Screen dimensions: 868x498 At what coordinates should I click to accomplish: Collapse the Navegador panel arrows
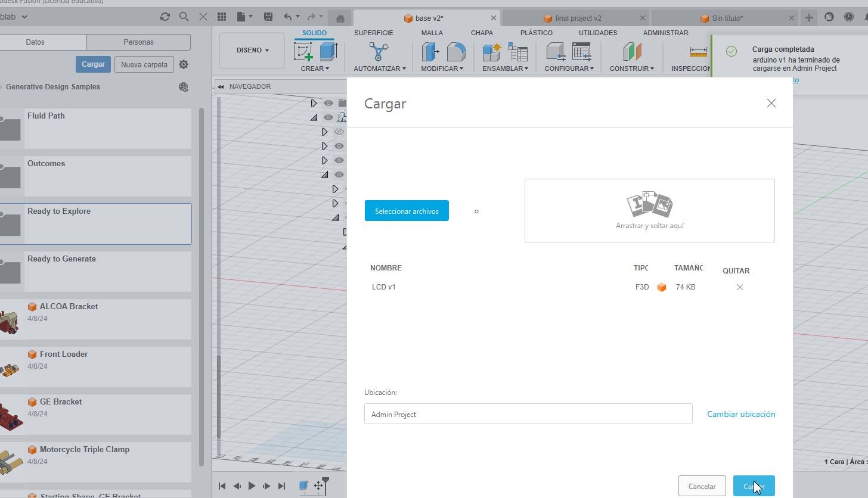[221, 87]
